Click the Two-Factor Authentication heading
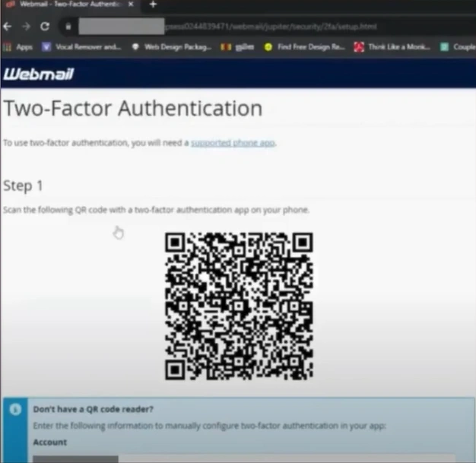This screenshot has width=476, height=463. click(133, 109)
